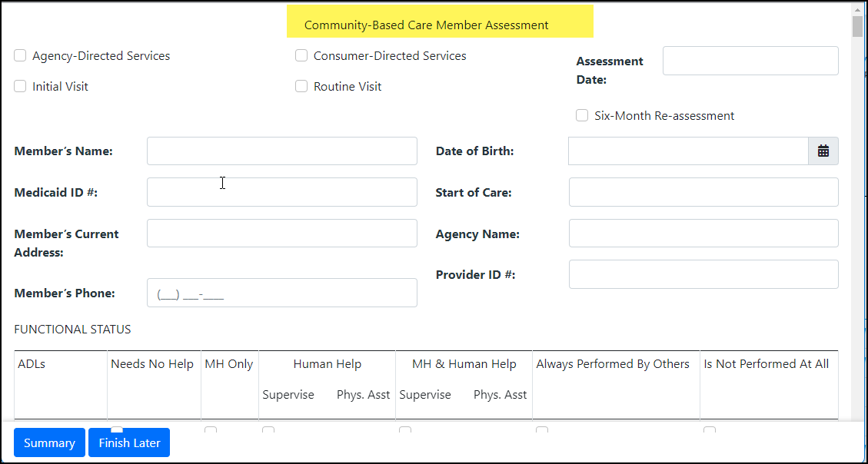
Task: Check the Agency-Directed Services box
Action: click(19, 55)
